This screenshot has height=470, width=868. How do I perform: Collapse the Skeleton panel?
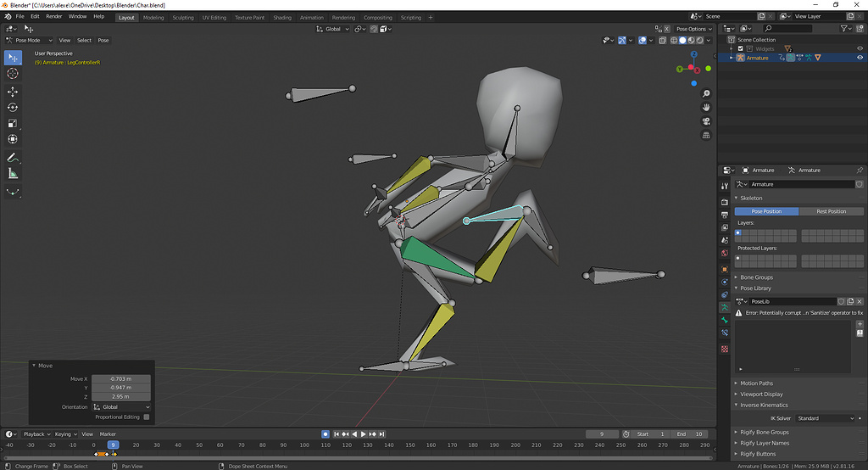(751, 198)
